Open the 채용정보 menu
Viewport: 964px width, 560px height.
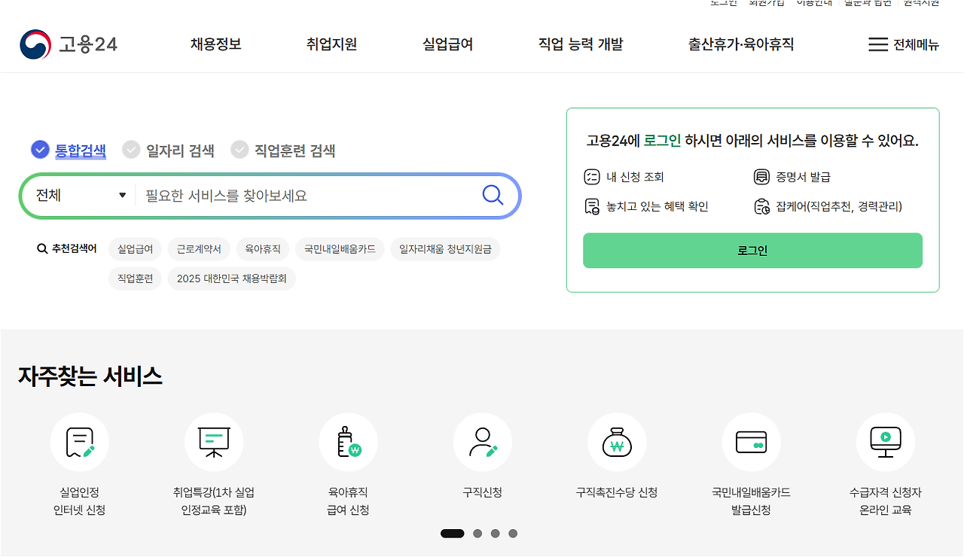(x=215, y=44)
